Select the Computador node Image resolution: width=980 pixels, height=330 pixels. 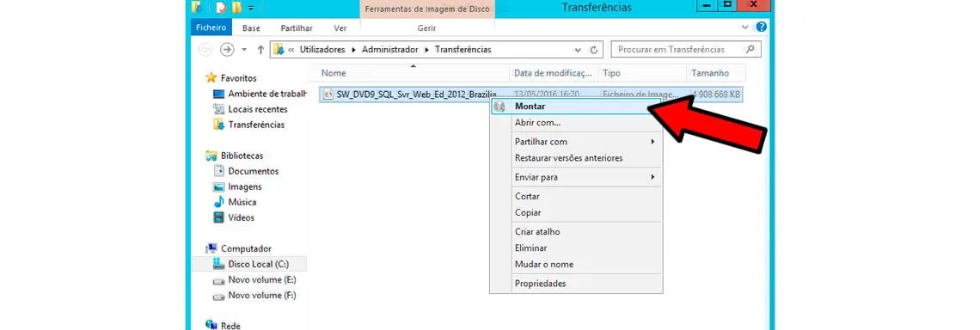[246, 248]
